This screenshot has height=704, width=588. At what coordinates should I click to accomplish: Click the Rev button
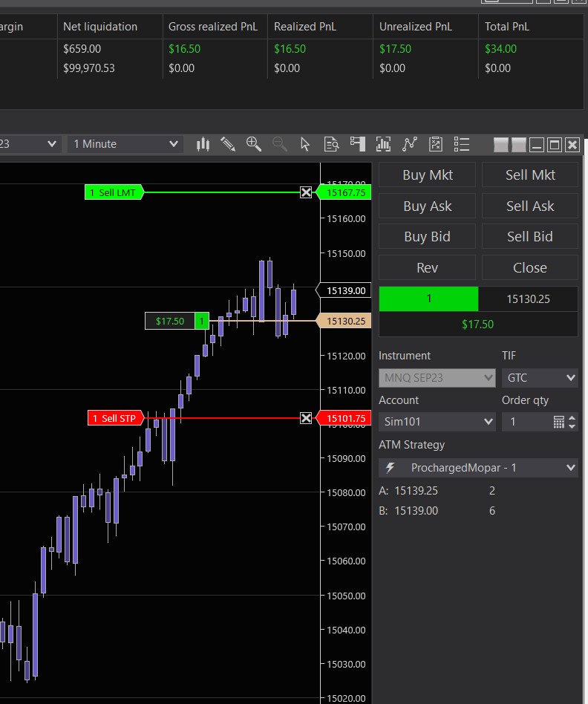(x=428, y=267)
